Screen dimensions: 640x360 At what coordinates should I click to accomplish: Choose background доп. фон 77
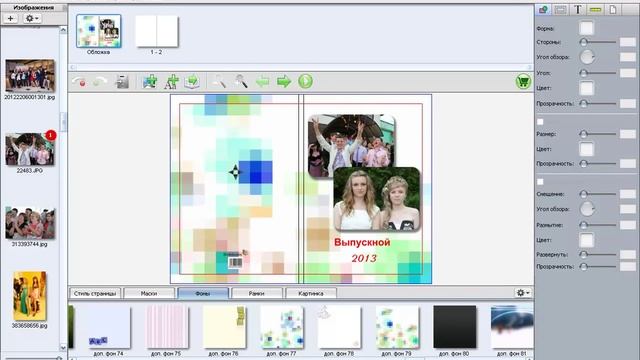(282, 327)
